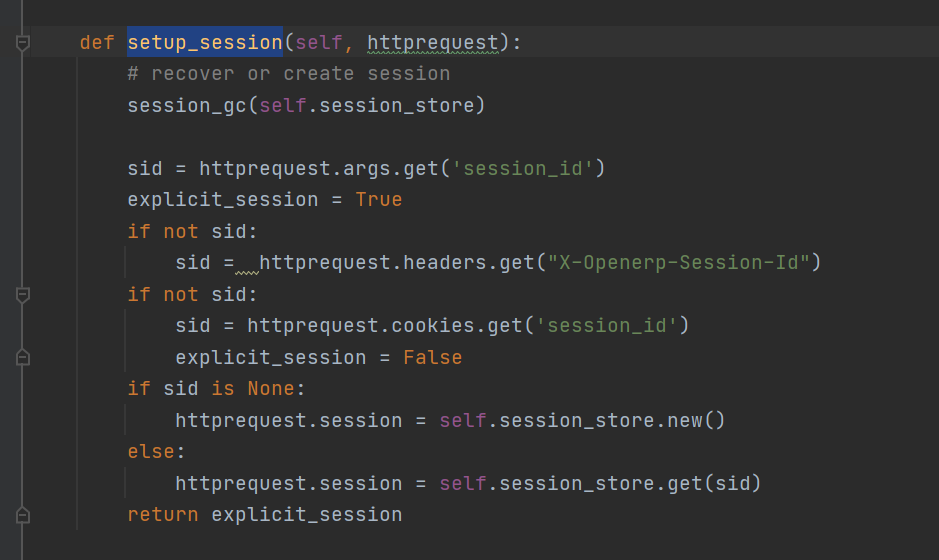
Task: Place cursor on the False keyword
Action: point(432,358)
